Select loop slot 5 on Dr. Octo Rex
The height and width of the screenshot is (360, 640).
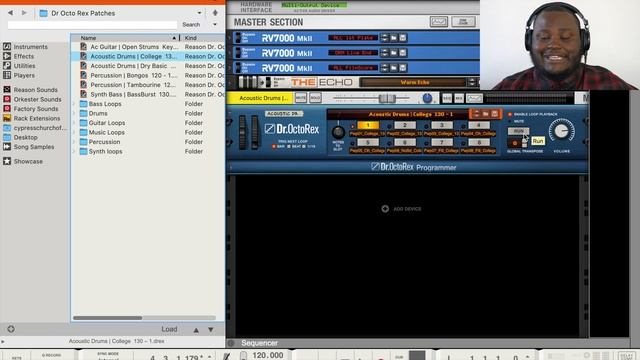pyautogui.click(x=368, y=142)
